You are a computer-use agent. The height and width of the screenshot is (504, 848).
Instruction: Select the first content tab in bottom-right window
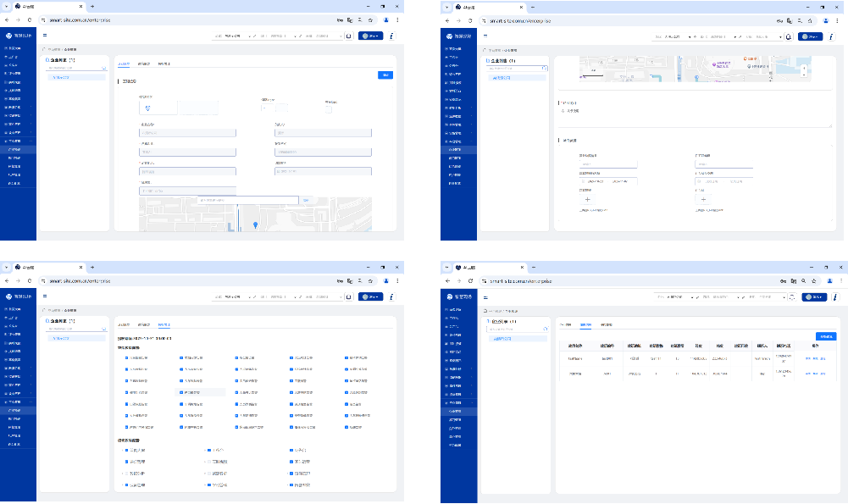(567, 324)
